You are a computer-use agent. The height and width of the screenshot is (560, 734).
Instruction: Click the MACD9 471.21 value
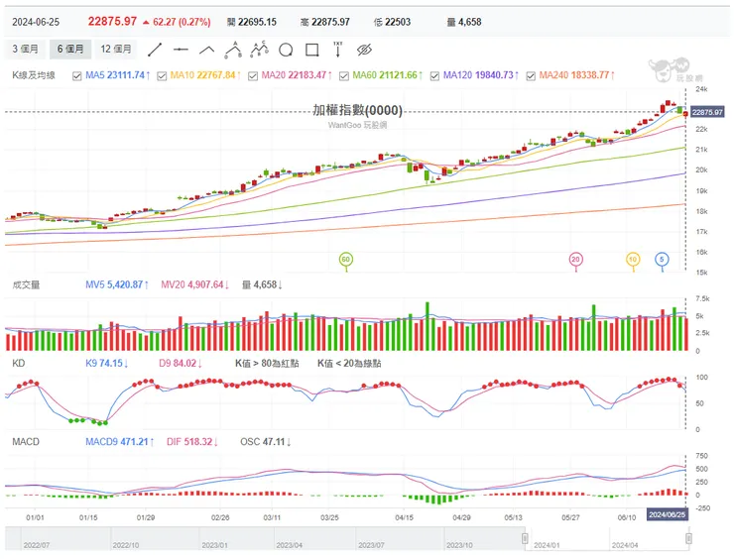coord(119,442)
